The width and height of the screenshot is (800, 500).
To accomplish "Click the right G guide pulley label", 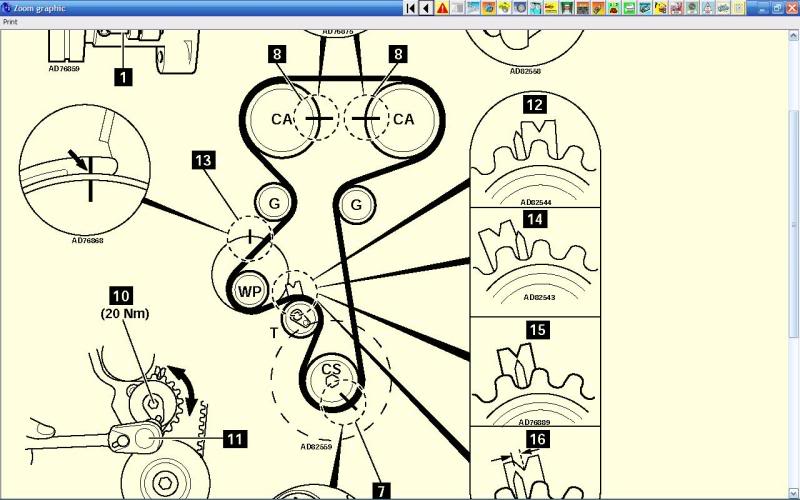I will (x=356, y=205).
